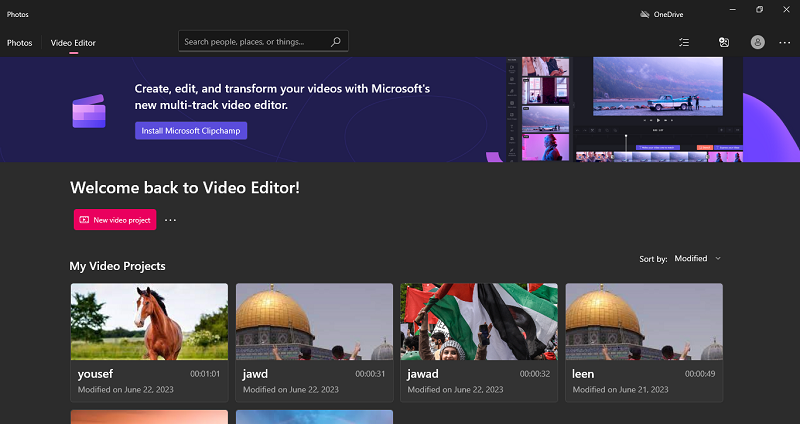Click the search magnifier icon
The width and height of the screenshot is (800, 424).
pyautogui.click(x=335, y=42)
